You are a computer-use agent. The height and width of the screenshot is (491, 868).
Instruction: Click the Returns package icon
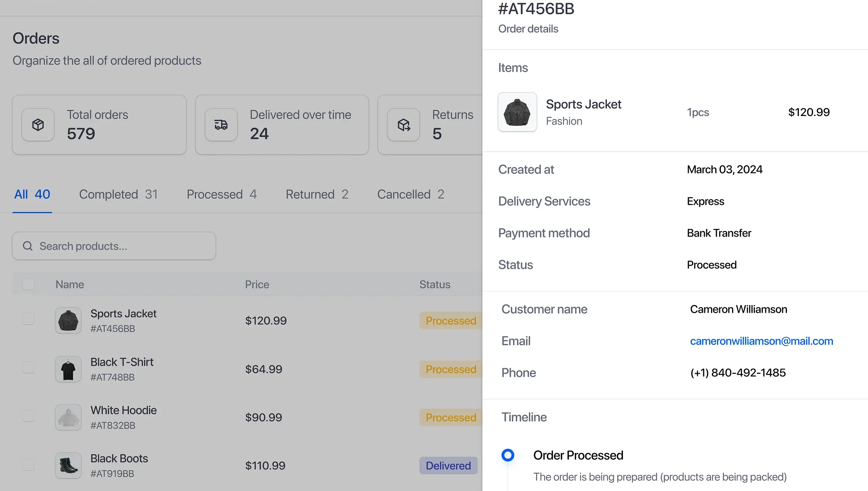click(x=403, y=125)
